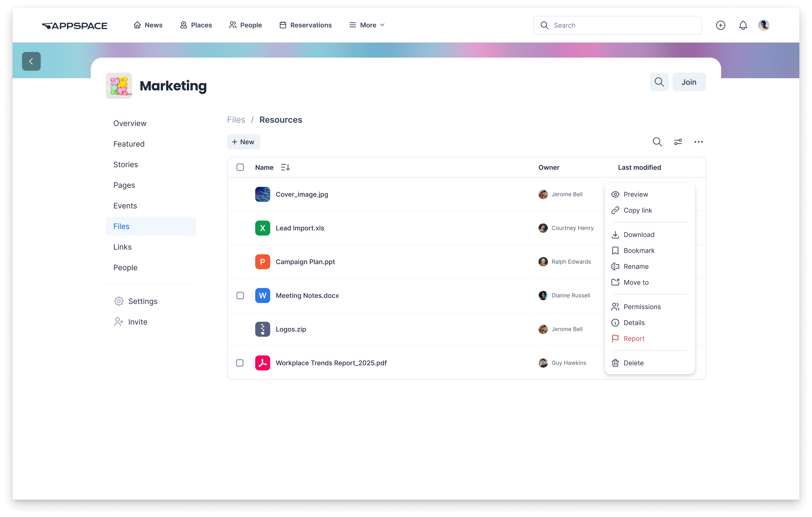Click the Name column sort control
The image size is (812, 517).
coord(285,167)
